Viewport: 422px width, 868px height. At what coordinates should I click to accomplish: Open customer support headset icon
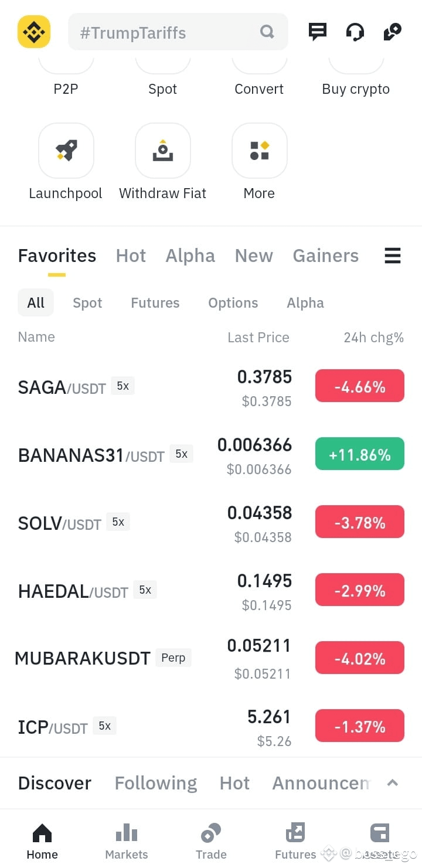pyautogui.click(x=355, y=32)
